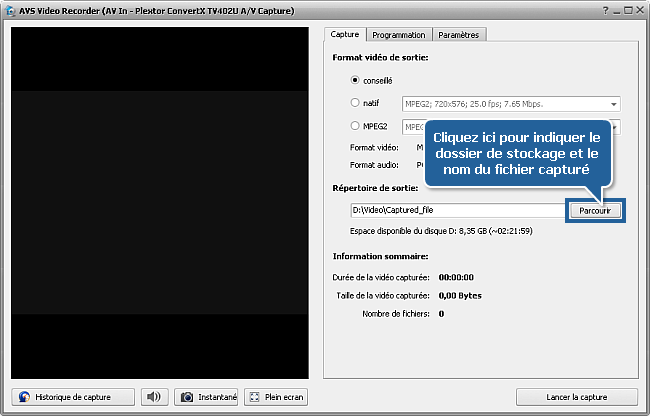
Task: Open the Programmation tab
Action: (x=399, y=35)
